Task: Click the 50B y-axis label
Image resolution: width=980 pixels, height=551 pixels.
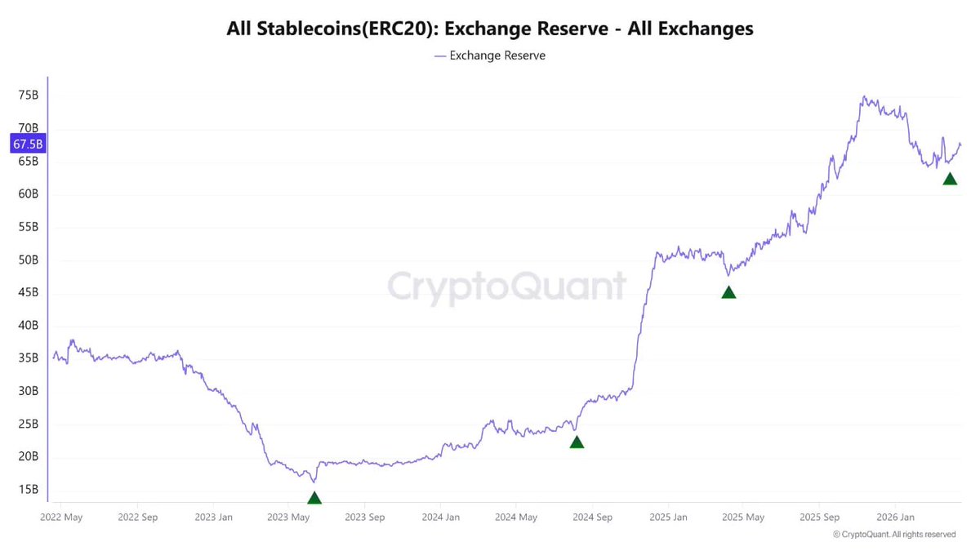Action: [28, 260]
